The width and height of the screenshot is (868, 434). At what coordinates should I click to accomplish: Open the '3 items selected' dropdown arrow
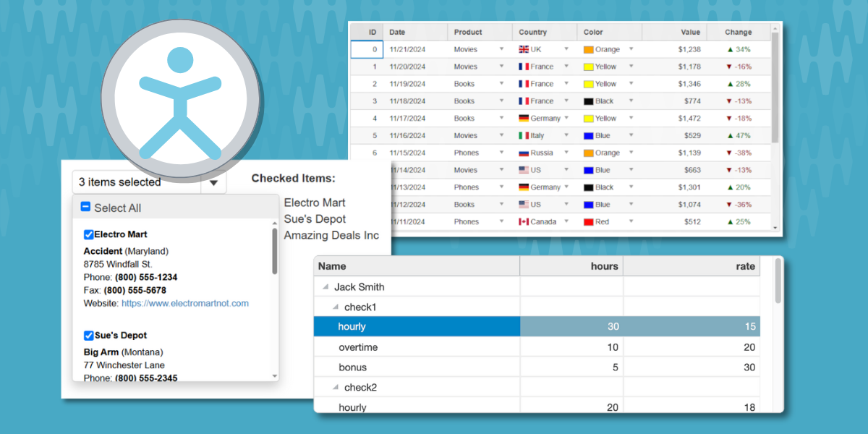click(x=213, y=183)
